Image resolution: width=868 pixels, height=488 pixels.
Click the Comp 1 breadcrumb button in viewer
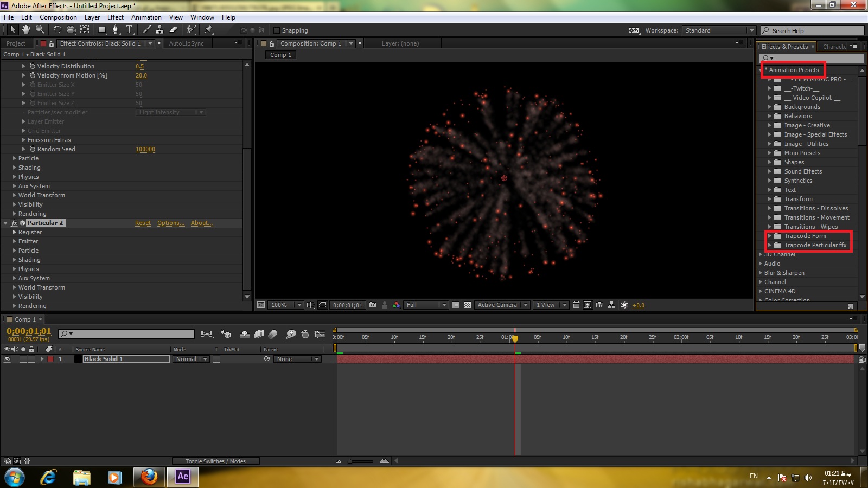coord(280,55)
